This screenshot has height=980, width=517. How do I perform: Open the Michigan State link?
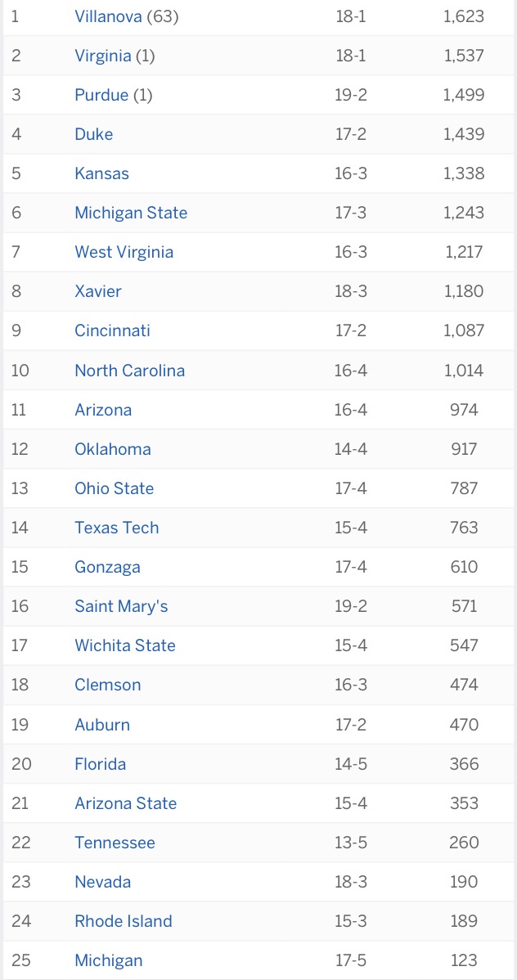(131, 213)
